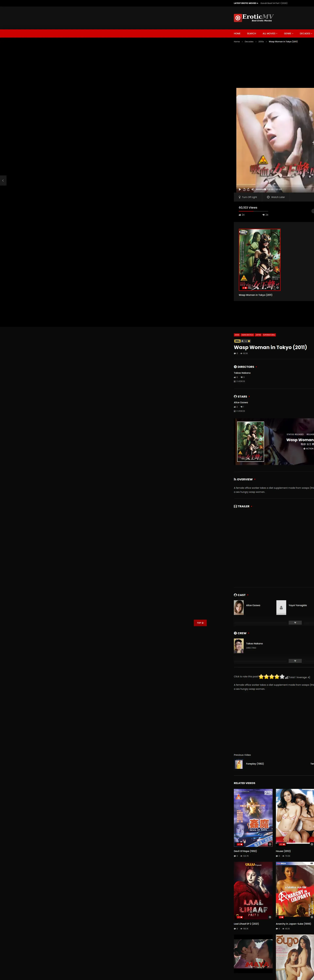Expand the DECADES dropdown menu
Screen dimensions: 314x980
point(306,33)
